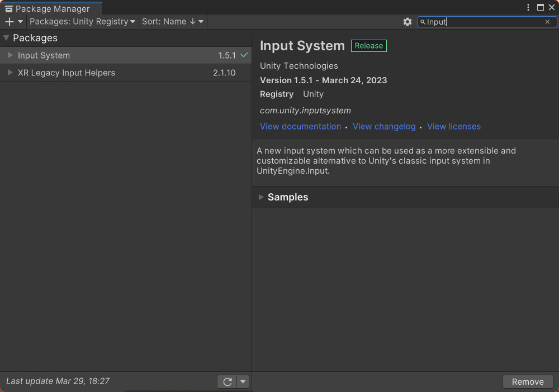Click the plus add package icon
The image size is (559, 392).
pyautogui.click(x=10, y=22)
